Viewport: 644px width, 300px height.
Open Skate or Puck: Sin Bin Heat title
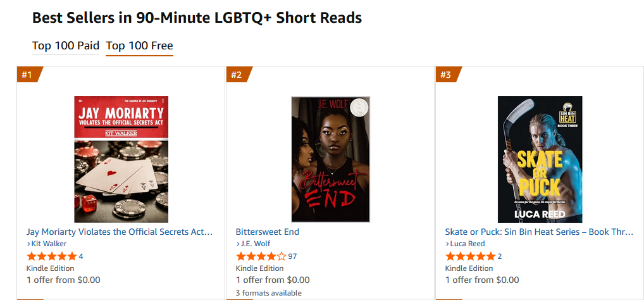click(539, 232)
